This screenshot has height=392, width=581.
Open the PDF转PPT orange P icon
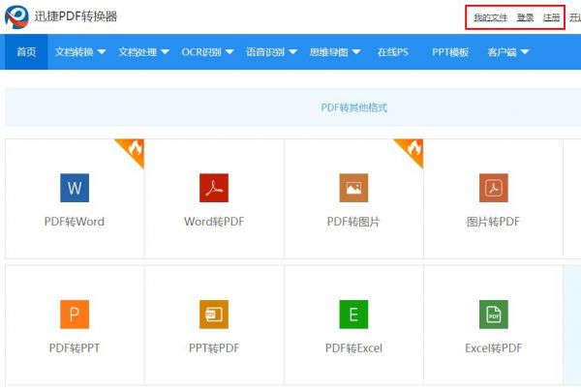point(75,315)
